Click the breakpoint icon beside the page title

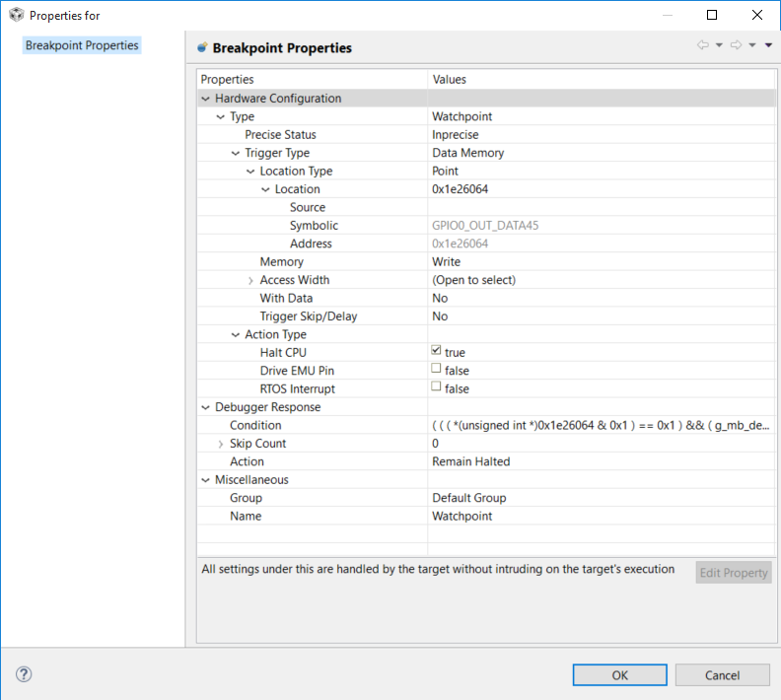click(x=202, y=47)
